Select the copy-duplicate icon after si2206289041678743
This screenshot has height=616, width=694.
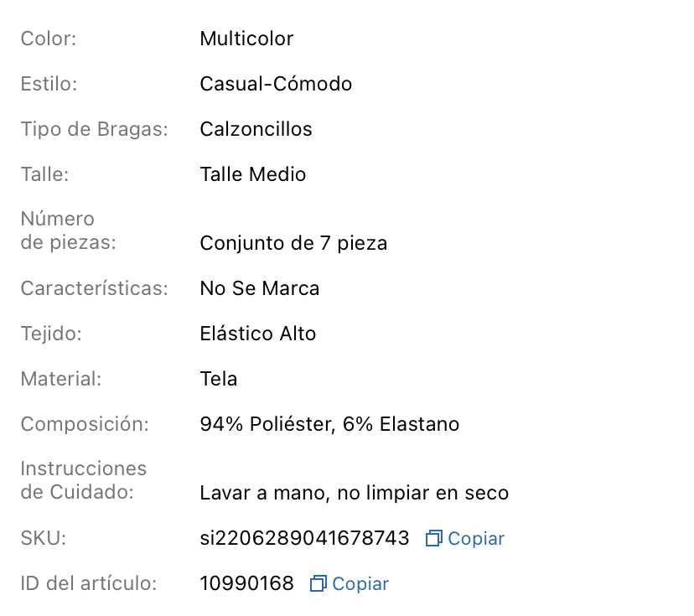432,539
